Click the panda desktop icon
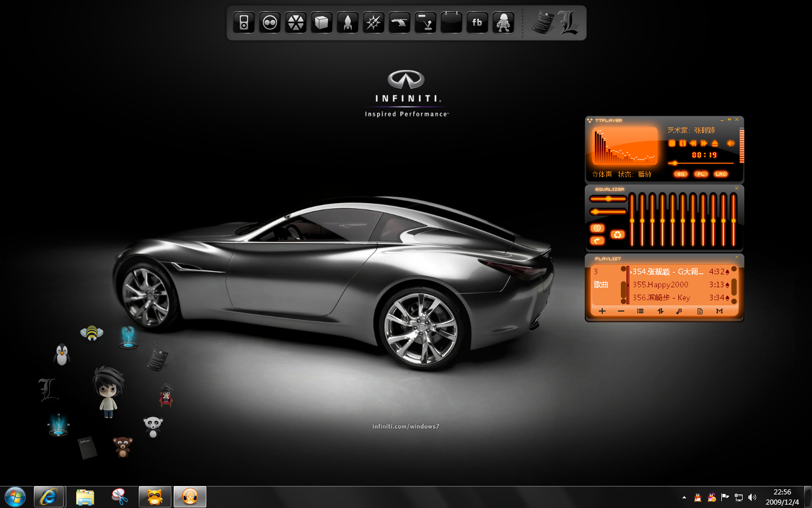This screenshot has height=508, width=812. point(152,427)
